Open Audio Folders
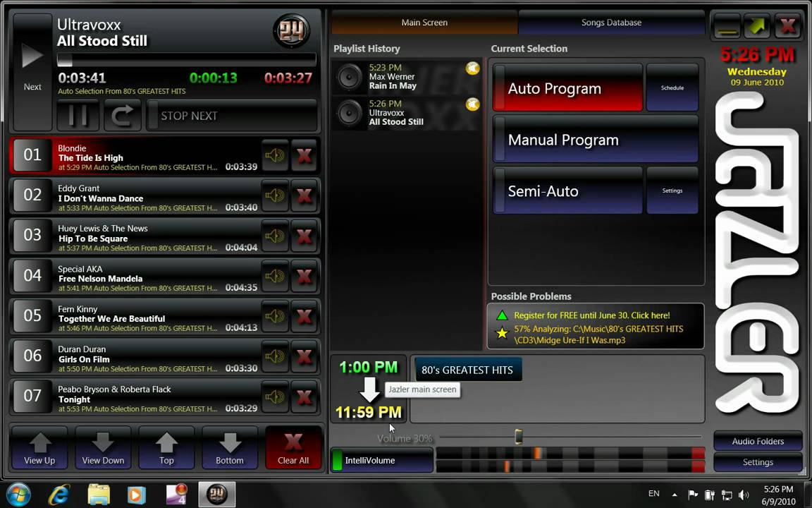Viewport: 812px width, 508px height. (x=758, y=441)
